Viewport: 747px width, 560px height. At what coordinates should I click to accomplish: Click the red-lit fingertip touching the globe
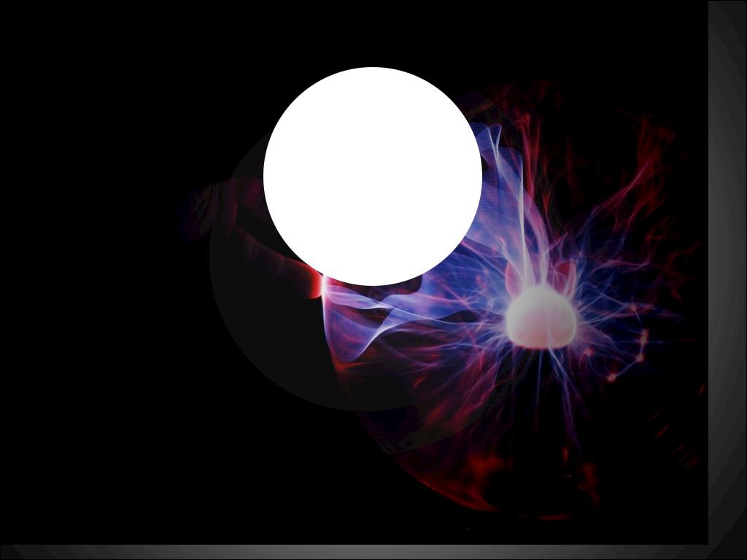[316, 283]
